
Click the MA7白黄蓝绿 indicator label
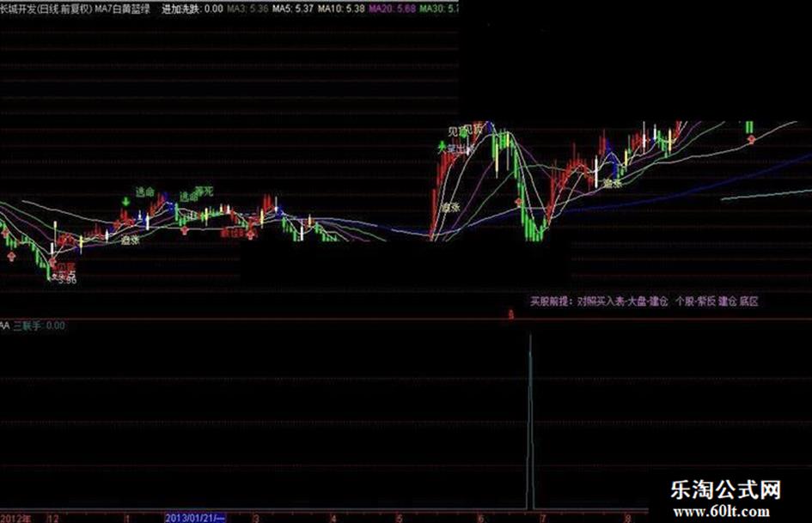tap(123, 9)
